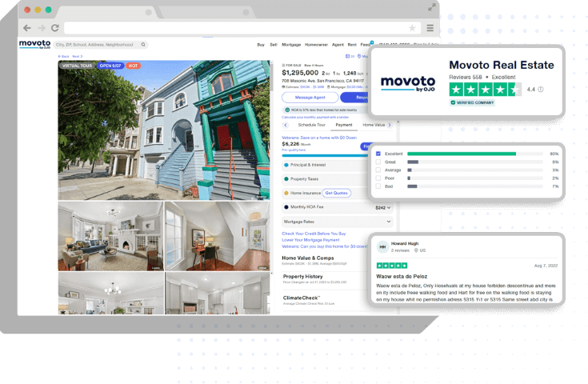Click the Bad 7% rating bar
588x384 pixels.
[412, 186]
